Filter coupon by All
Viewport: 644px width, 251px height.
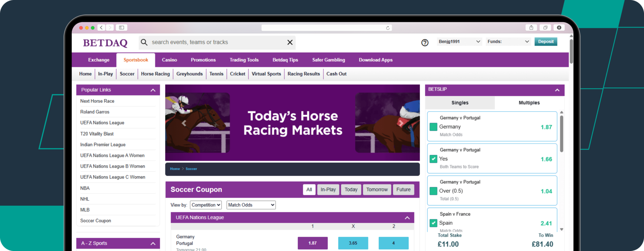tap(309, 190)
